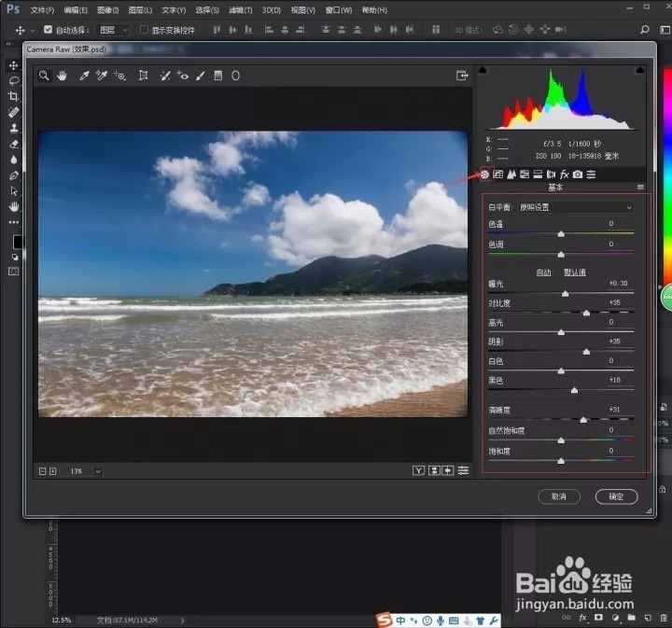Select the Graduated Filter tool

(x=218, y=76)
